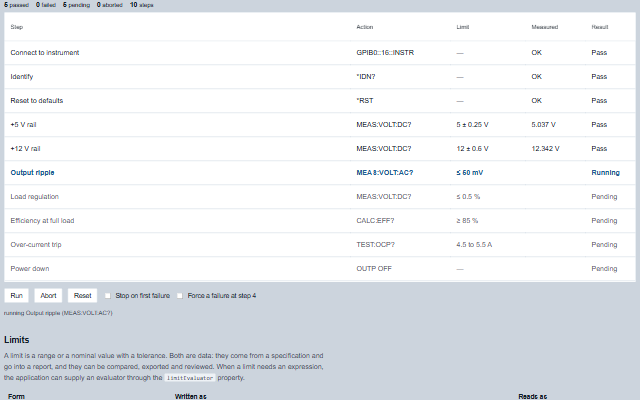The width and height of the screenshot is (640, 400).
Task: Select the 'Efficiency at full load' step
Action: [x=320, y=221]
